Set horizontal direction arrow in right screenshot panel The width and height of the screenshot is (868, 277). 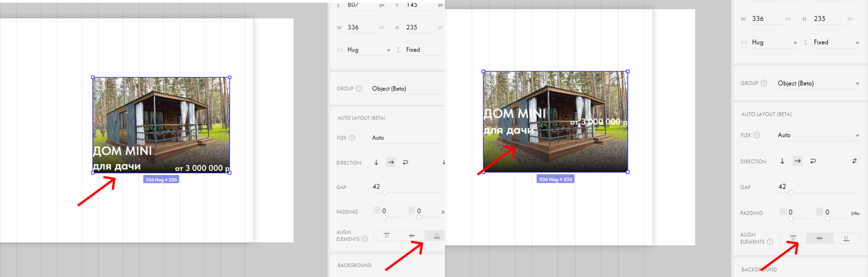pyautogui.click(x=798, y=161)
